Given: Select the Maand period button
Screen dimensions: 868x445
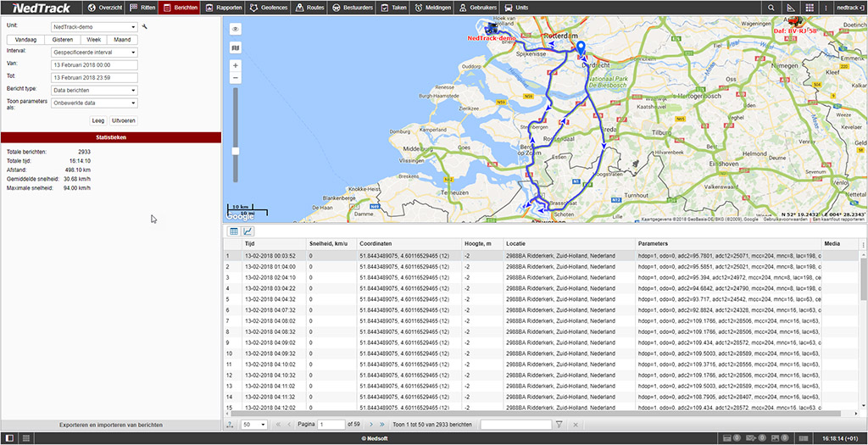Looking at the screenshot, I should [x=122, y=40].
